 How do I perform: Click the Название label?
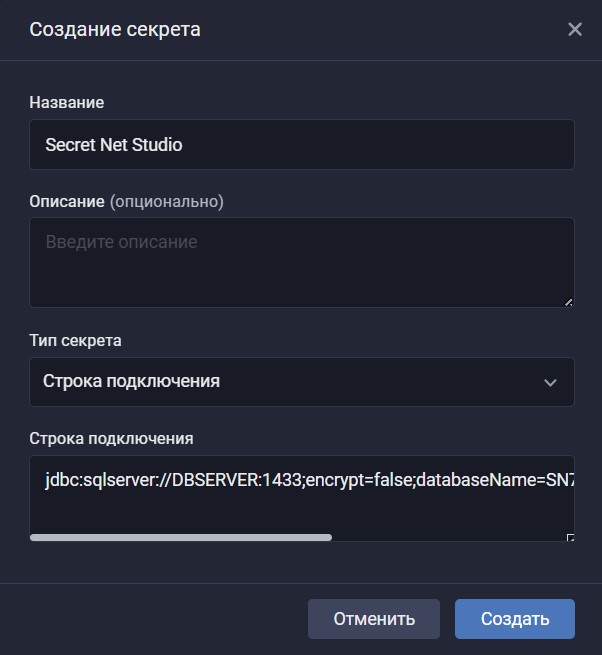coord(66,102)
